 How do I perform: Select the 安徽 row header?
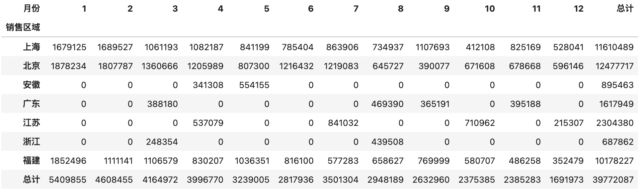(32, 85)
